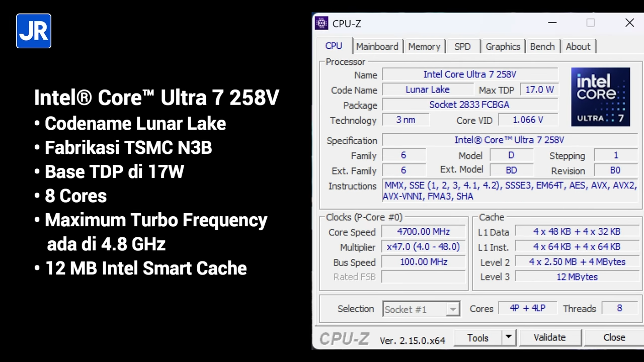Viewport: 644px width, 362px height.
Task: Select the processor Name field value
Action: pos(470,74)
